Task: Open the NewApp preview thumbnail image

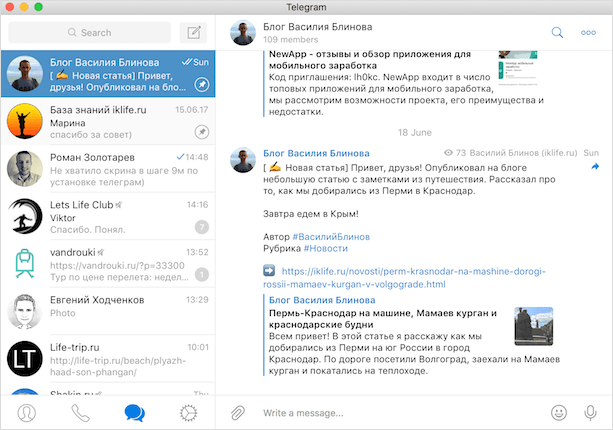Action: pos(518,68)
